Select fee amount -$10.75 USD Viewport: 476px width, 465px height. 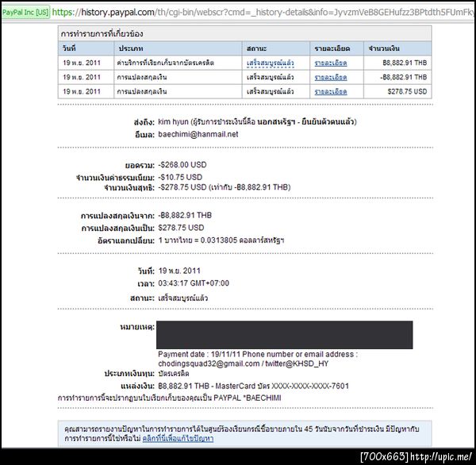point(180,177)
